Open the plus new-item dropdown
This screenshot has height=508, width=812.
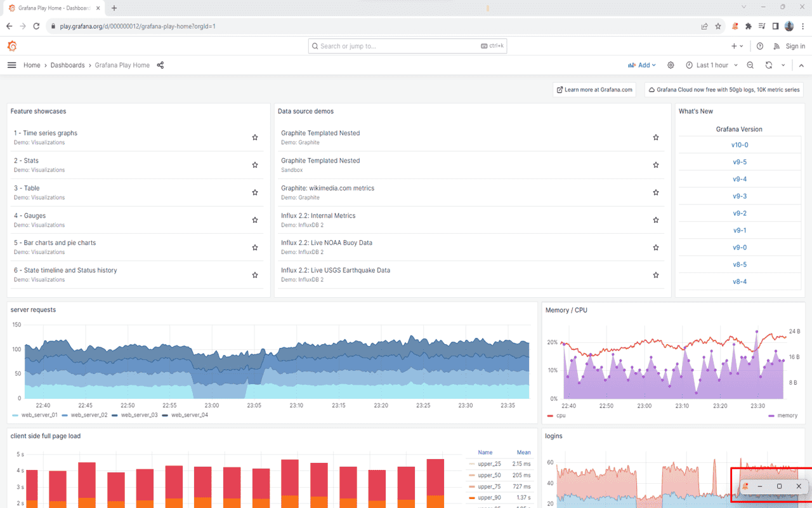pos(737,46)
